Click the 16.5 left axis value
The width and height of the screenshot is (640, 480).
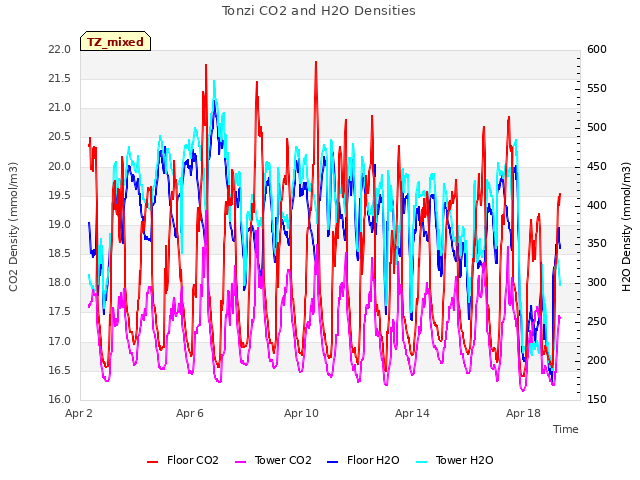click(60, 371)
